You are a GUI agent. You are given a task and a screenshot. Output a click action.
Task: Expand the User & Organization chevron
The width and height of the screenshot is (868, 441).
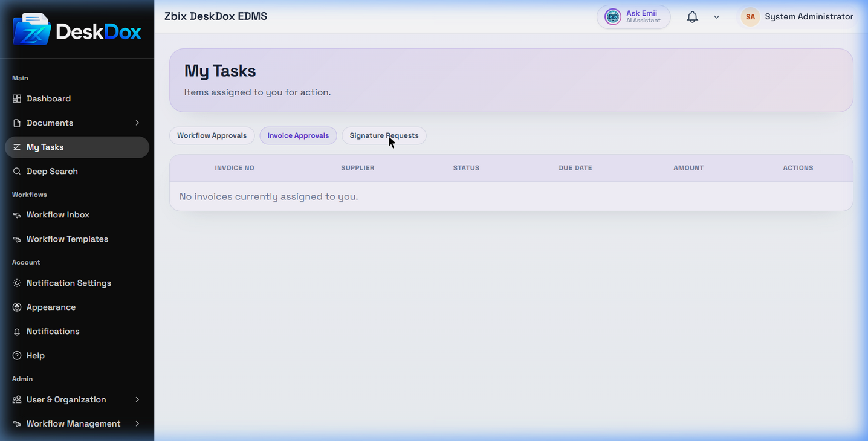pos(137,399)
